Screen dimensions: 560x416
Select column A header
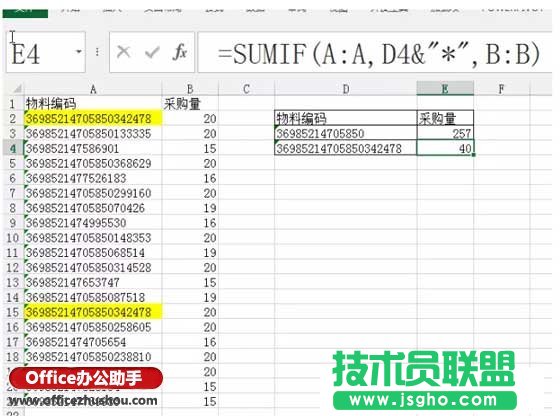(x=93, y=89)
